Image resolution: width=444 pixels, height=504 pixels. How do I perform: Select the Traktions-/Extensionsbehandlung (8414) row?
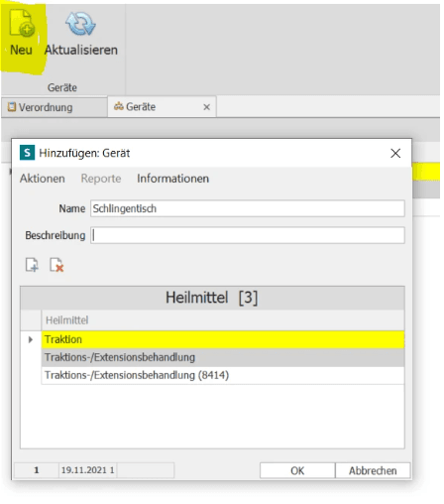point(223,375)
